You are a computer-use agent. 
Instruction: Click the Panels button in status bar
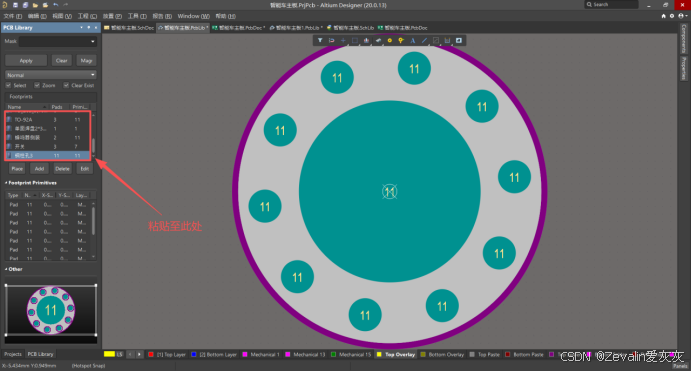(680, 366)
